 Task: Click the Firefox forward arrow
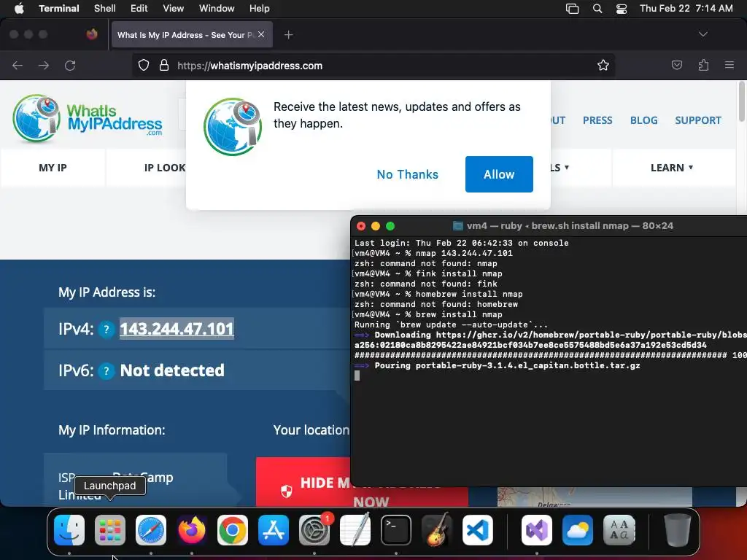tap(44, 65)
